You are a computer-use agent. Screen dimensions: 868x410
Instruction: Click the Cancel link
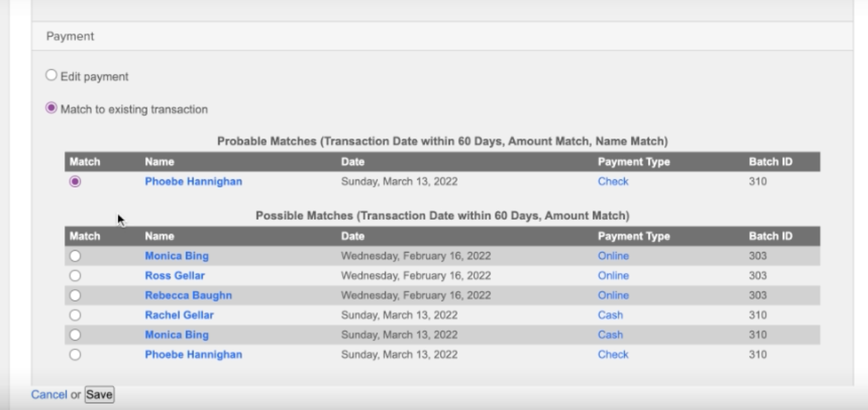[x=48, y=395]
